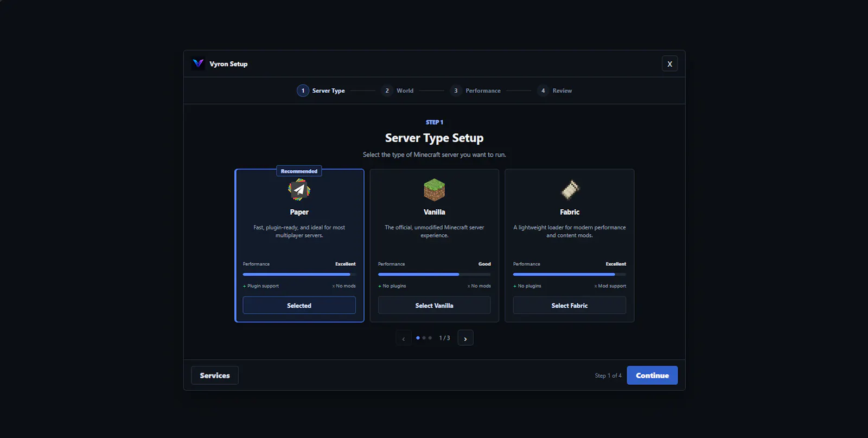Screen dimensions: 868x438
Task: Click Fabric's performance bar
Action: click(570, 274)
